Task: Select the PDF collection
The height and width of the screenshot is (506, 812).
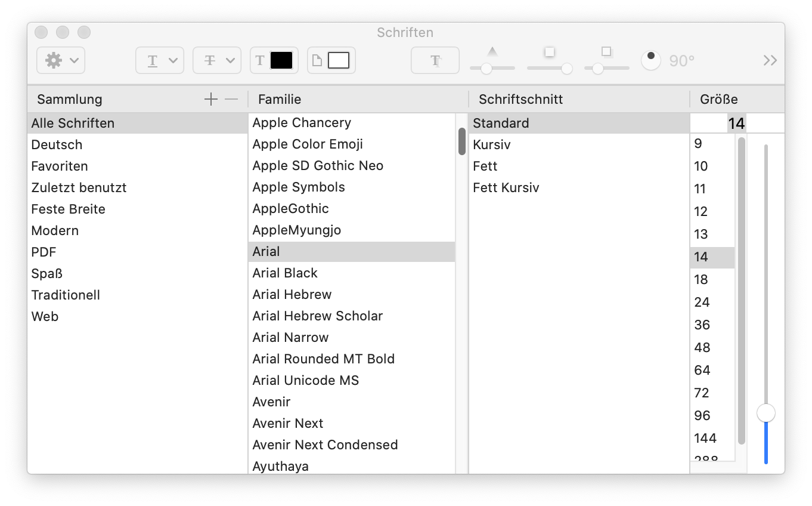Action: [138, 252]
